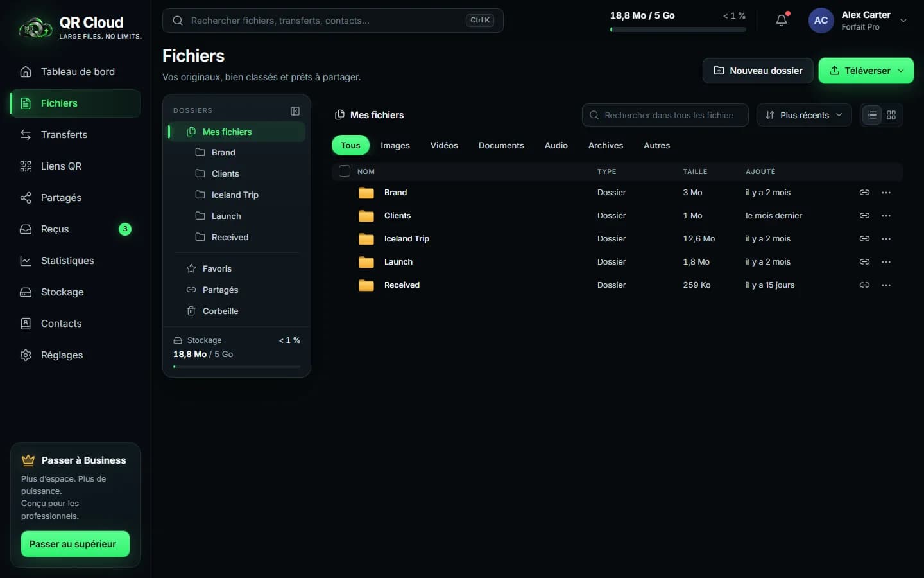
Task: Focus the Rechercher dans tous les fichiers field
Action: [665, 115]
